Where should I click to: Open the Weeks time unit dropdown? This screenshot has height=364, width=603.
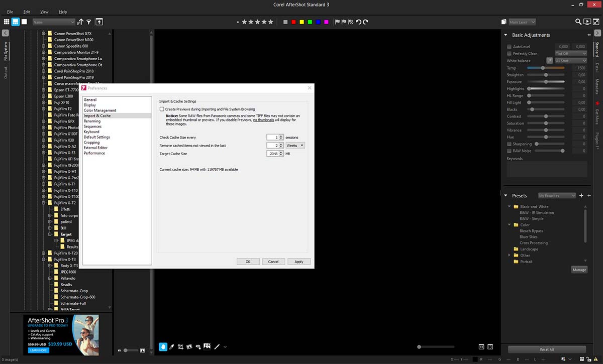tap(295, 145)
